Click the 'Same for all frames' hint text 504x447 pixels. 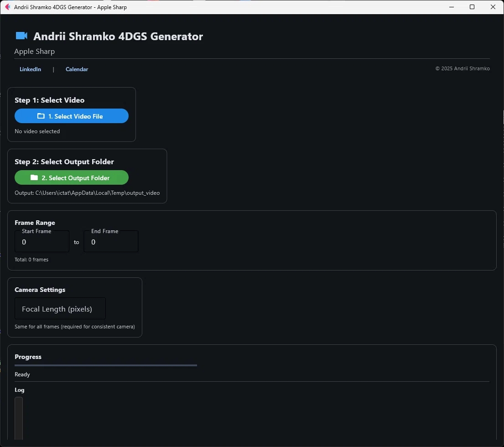[74, 327]
